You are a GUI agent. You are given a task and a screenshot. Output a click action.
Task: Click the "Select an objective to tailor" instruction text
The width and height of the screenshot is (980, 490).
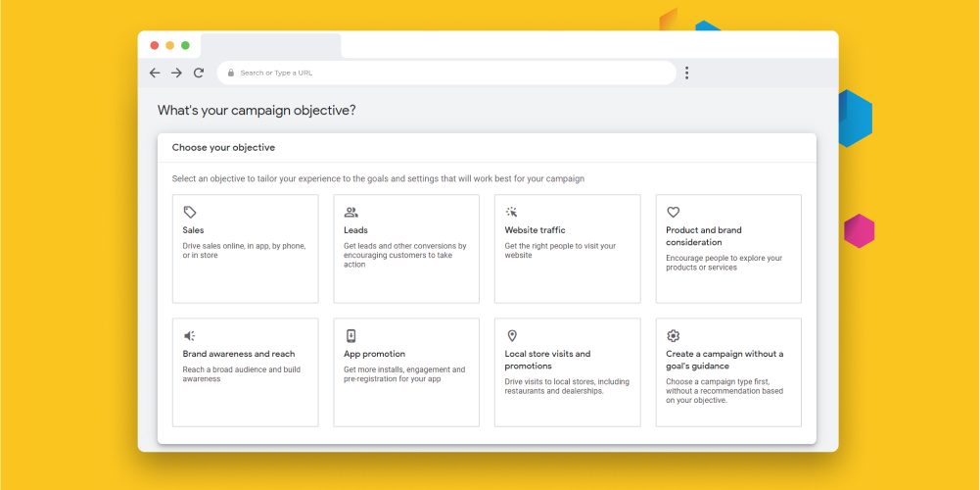point(378,179)
